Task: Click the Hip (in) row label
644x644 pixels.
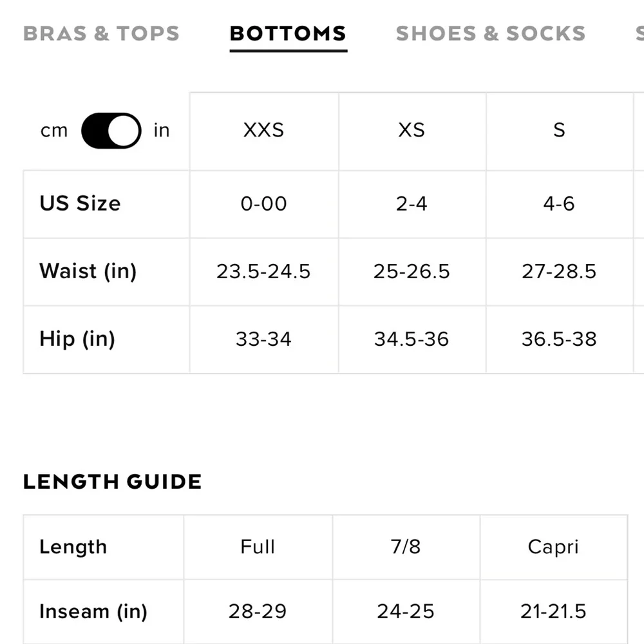Action: click(77, 339)
